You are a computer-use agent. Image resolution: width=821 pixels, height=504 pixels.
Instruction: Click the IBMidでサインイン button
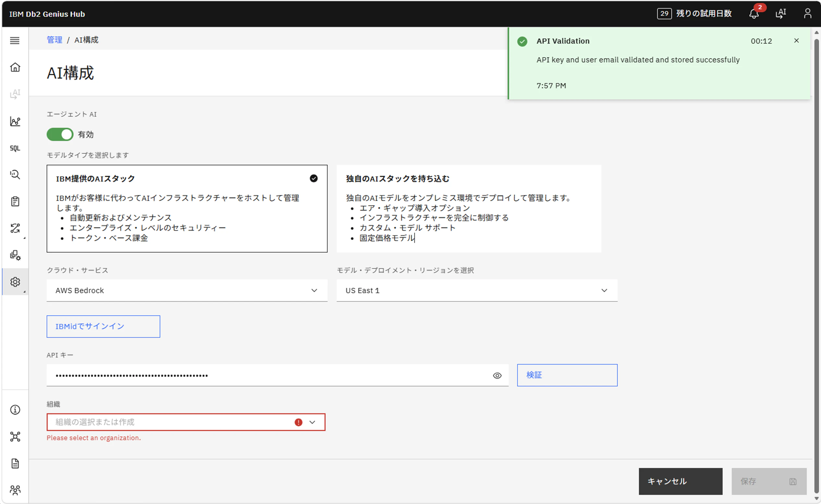tap(104, 326)
